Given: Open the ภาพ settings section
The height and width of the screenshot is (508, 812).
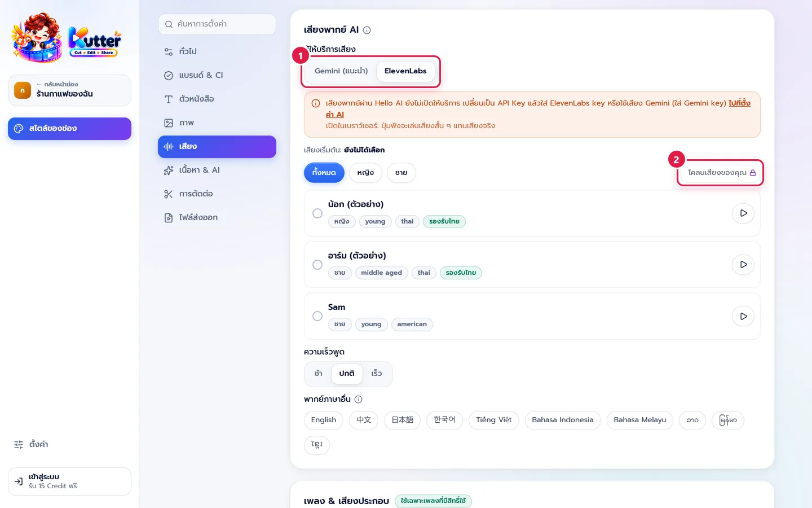Looking at the screenshot, I should click(x=217, y=122).
